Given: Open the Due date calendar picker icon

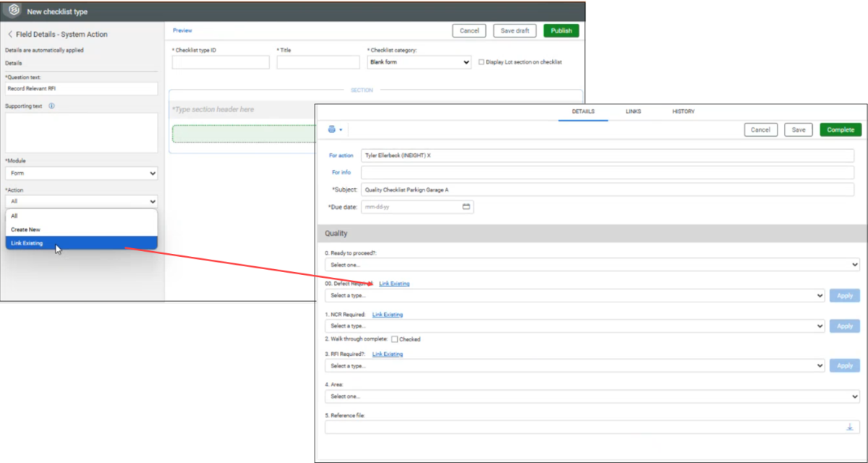Looking at the screenshot, I should 467,207.
